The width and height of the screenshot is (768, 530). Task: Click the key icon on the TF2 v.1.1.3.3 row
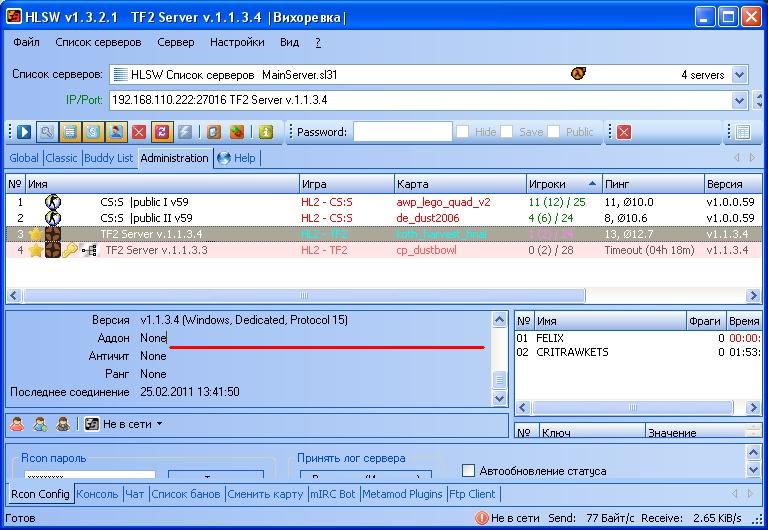tap(70, 250)
